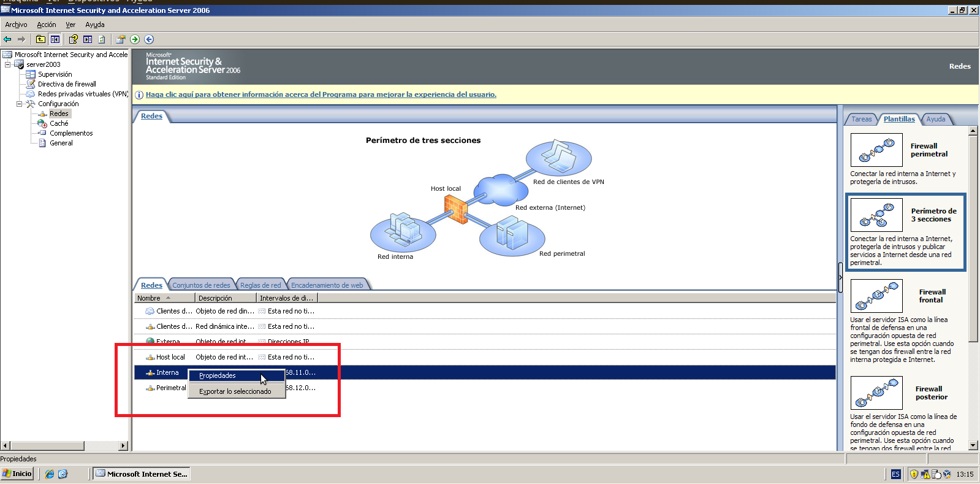Click the Microsoft Internet Se... taskbar button
Viewport: 980px width, 484px height.
pos(142,474)
